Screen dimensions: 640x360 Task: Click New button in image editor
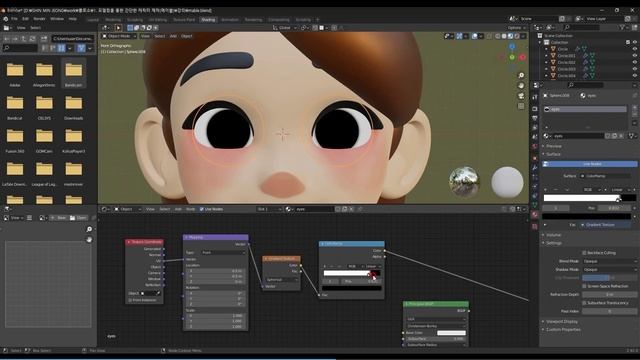(58, 218)
